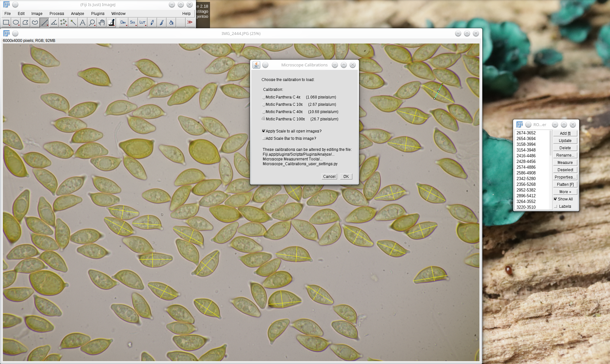
Task: Expand More tools double-arrow menu
Action: click(190, 23)
